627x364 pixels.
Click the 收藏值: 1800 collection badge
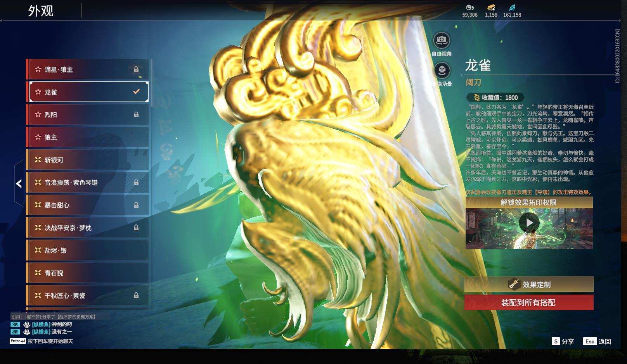pyautogui.click(x=495, y=98)
